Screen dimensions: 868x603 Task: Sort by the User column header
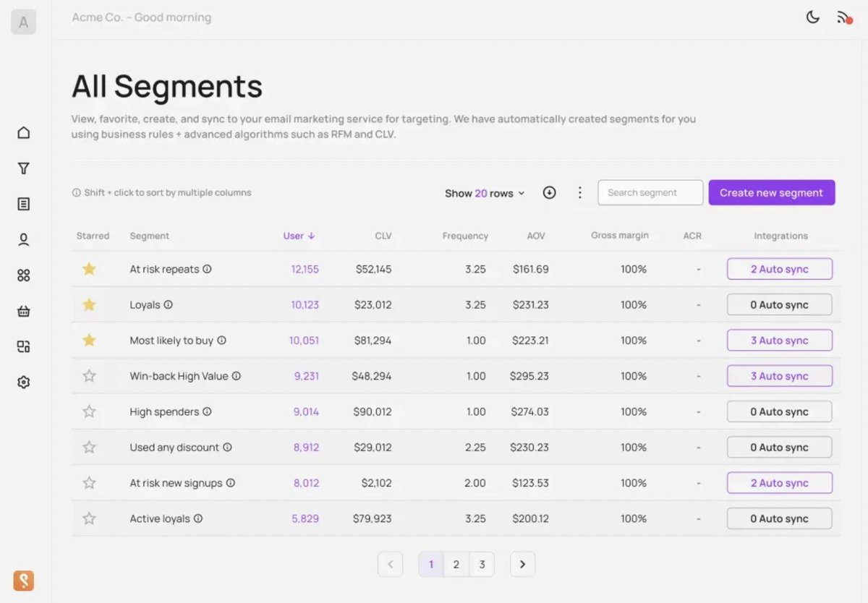(299, 236)
